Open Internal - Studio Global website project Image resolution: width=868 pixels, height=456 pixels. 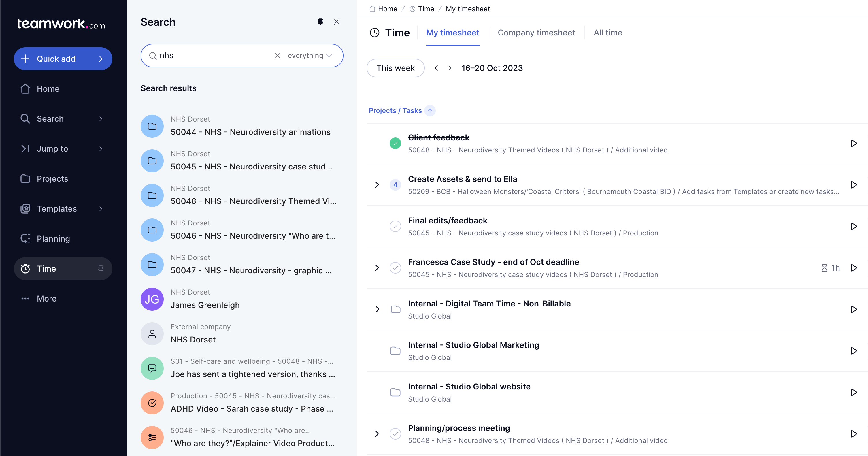point(469,387)
